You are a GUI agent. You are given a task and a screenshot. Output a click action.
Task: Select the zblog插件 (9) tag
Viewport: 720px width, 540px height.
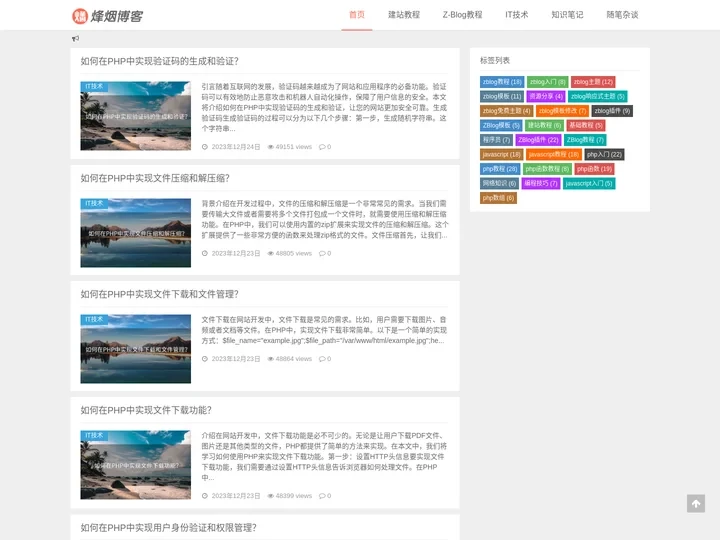click(x=612, y=111)
